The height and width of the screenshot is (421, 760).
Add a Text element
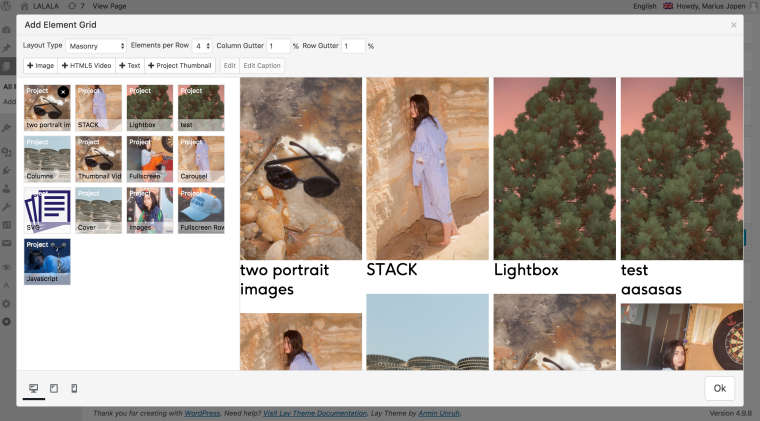coord(130,66)
